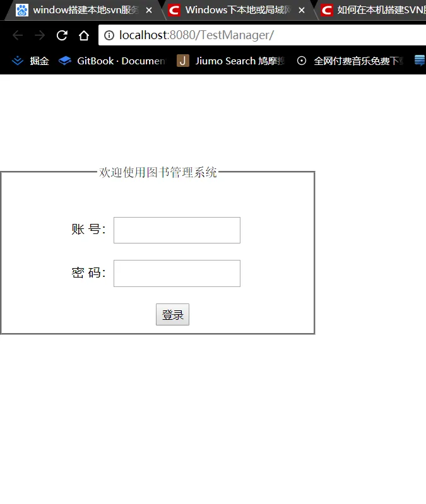Screen dimensions: 426x504
Task: Click the 账 号: label
Action: [88, 230]
